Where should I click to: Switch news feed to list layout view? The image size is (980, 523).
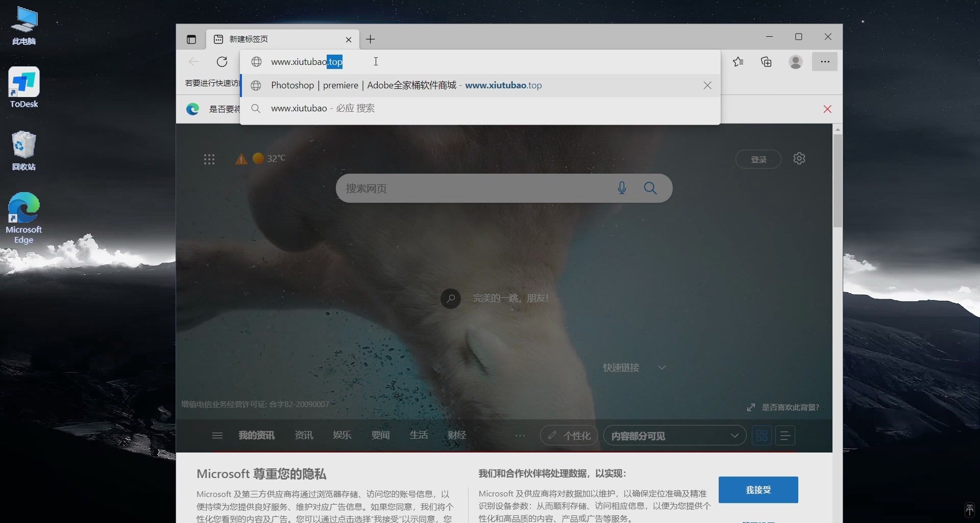click(x=785, y=435)
